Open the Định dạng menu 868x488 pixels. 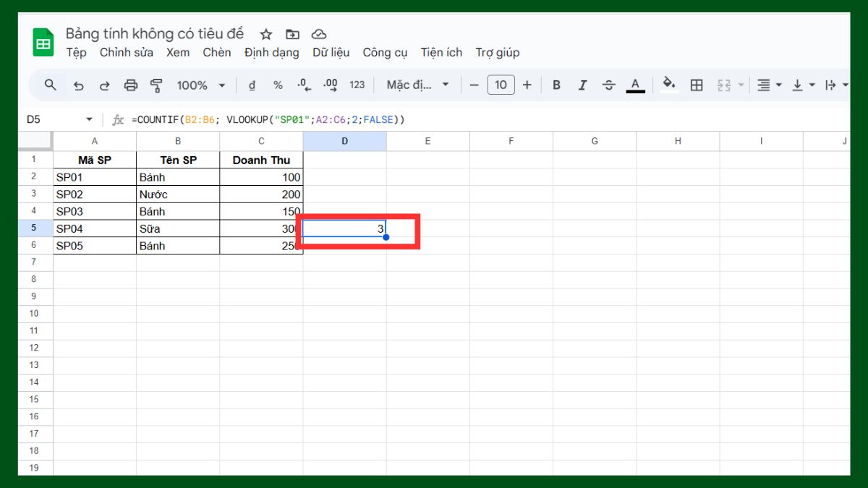tap(272, 53)
